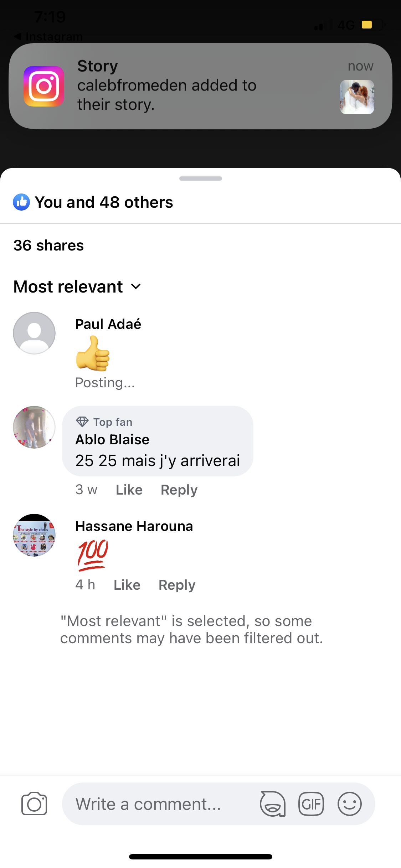Return to Instagram via back link

click(x=48, y=36)
